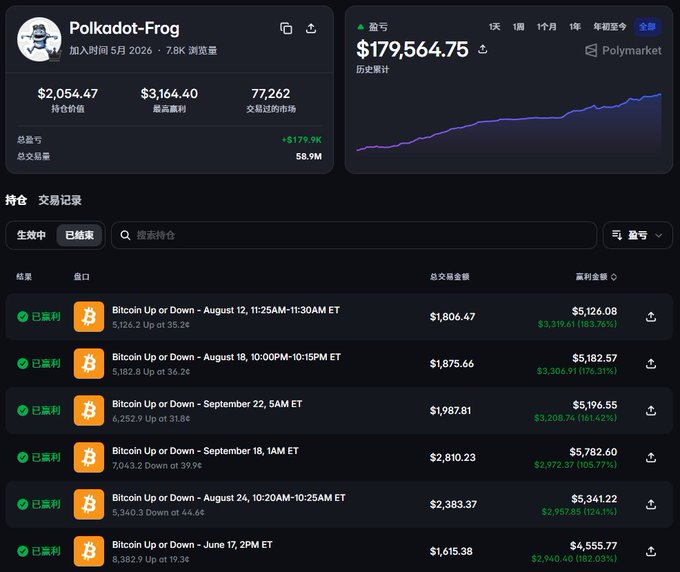
Task: Click the 结果 column header
Action: (x=24, y=277)
